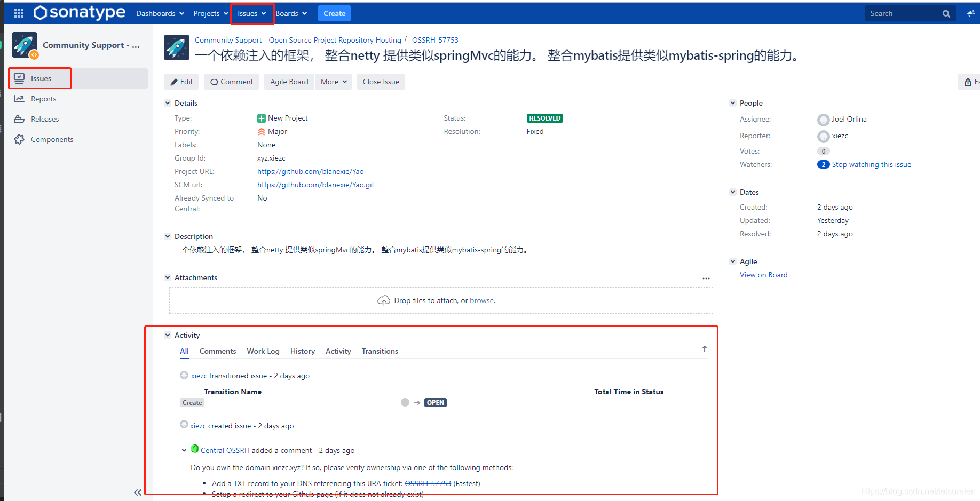Collapse the Agile section
The width and height of the screenshot is (980, 501).
coord(733,261)
